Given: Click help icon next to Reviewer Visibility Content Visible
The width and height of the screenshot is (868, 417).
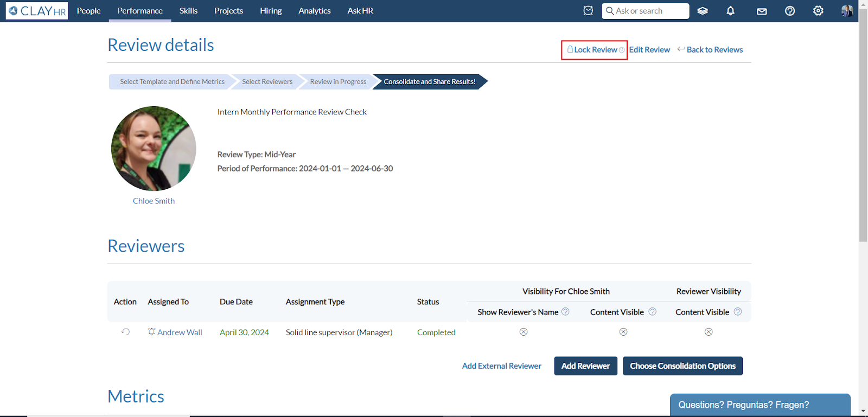Looking at the screenshot, I should pyautogui.click(x=738, y=311).
